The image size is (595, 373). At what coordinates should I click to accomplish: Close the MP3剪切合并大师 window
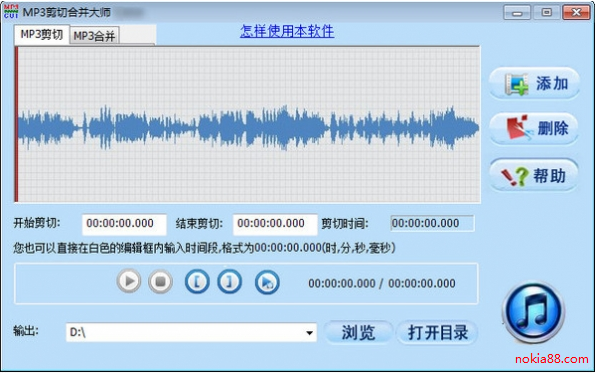(x=576, y=13)
